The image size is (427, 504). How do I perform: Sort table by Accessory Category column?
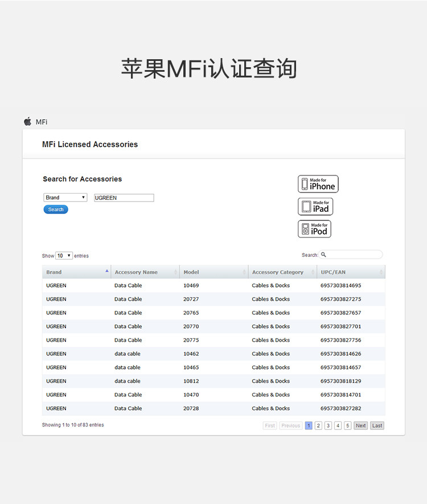point(282,272)
